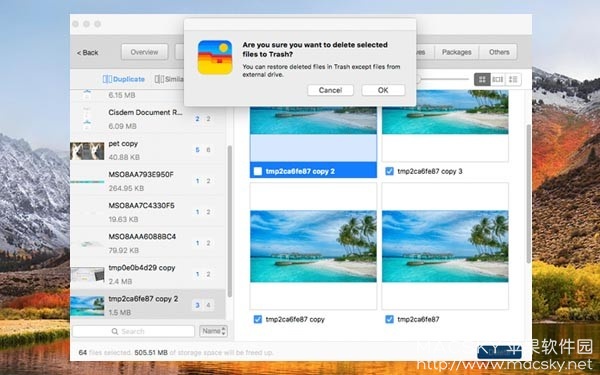Select the 'tmp0e0b4d29 copy' file name
The image size is (600, 375).
coord(142,268)
